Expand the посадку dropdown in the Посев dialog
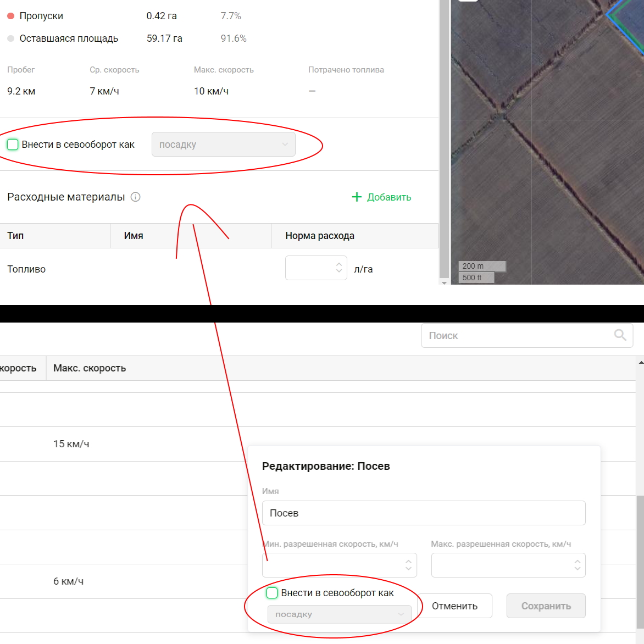Viewport: 644px width, 644px height. point(339,614)
